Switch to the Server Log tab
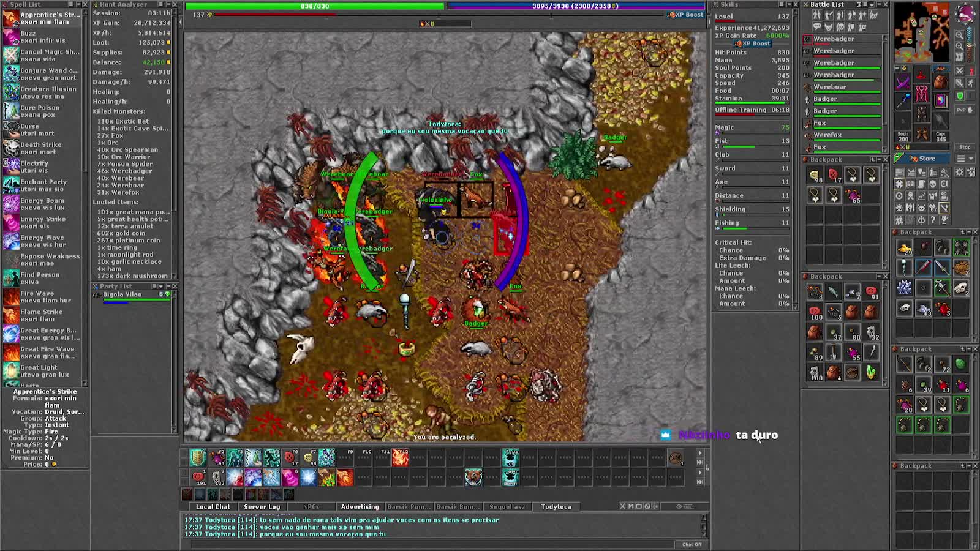This screenshot has width=980, height=551. coord(262,506)
